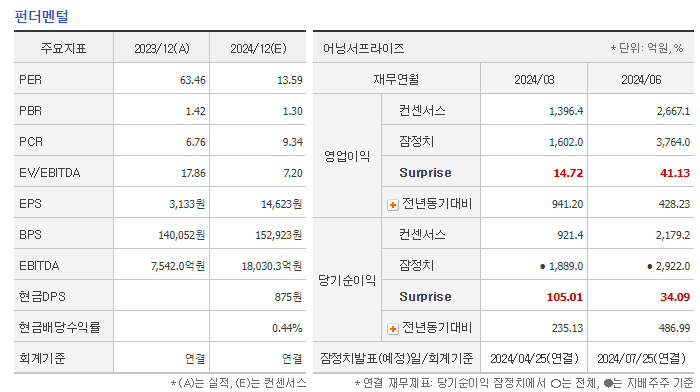Viewport: 700px width, 392px height.
Task: Click the BPS row label
Action: 30,234
